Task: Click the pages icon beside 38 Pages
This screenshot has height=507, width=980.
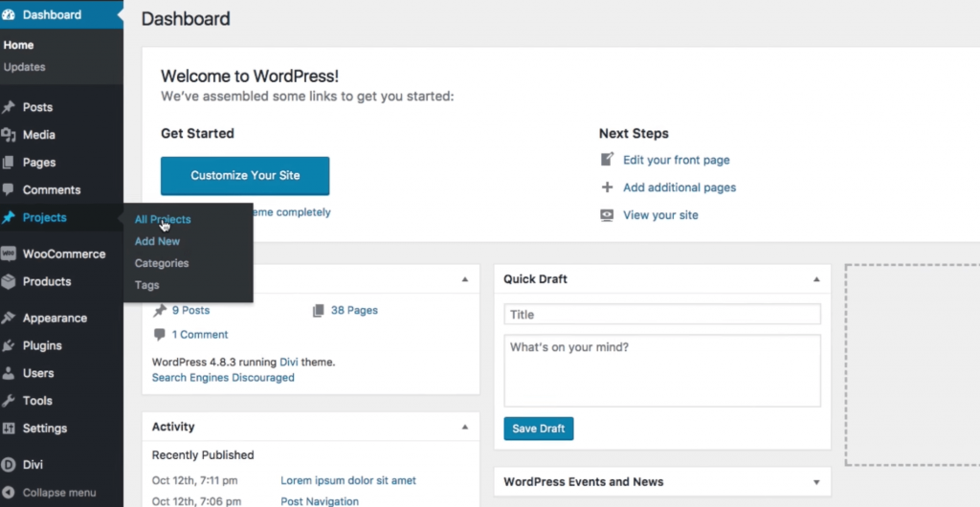Action: click(x=319, y=310)
